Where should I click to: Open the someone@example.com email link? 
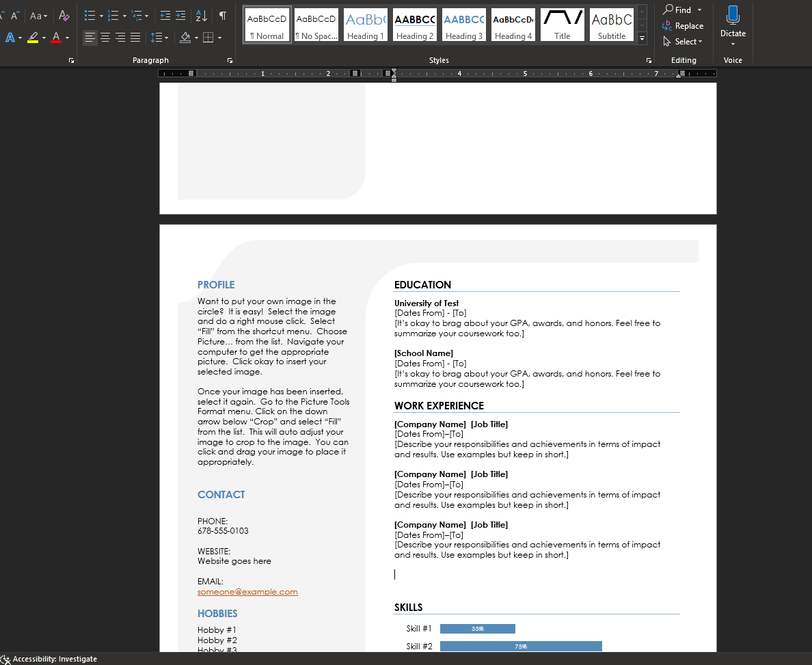click(247, 591)
